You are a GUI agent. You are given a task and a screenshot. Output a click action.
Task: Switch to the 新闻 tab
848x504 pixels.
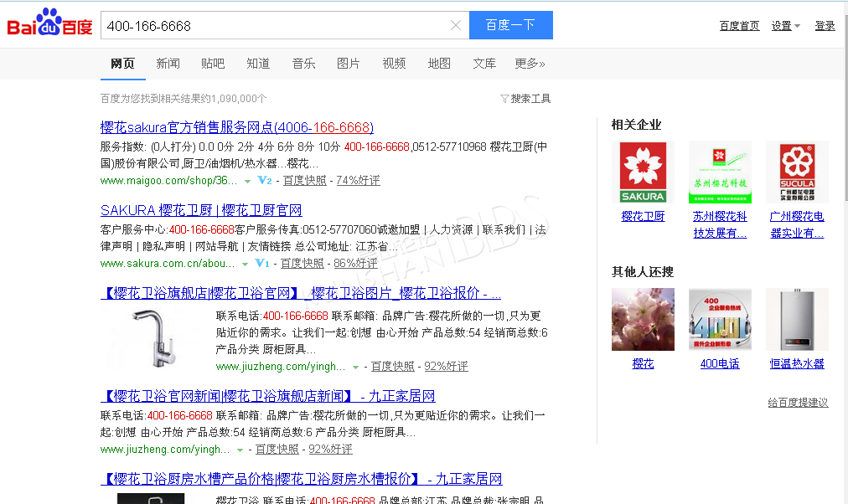168,64
